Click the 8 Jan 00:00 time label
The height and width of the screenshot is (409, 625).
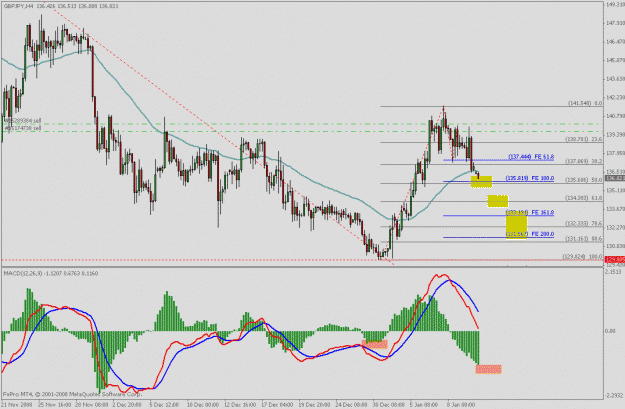(461, 405)
